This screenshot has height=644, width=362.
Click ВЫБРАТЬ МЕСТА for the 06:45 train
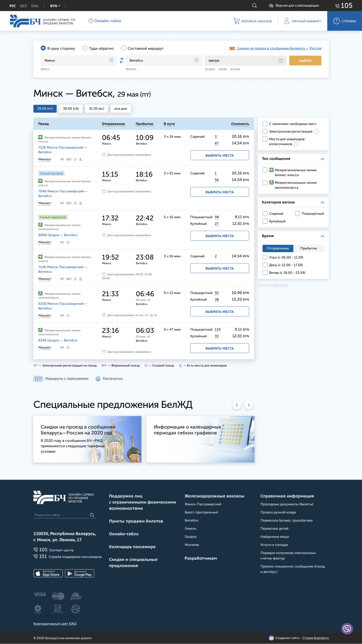(219, 155)
